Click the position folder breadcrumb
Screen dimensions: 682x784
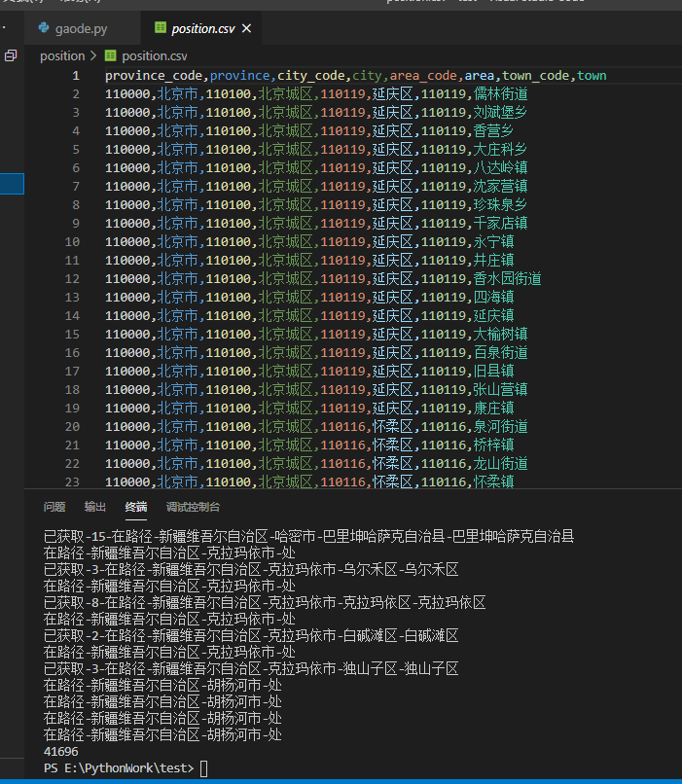point(62,56)
